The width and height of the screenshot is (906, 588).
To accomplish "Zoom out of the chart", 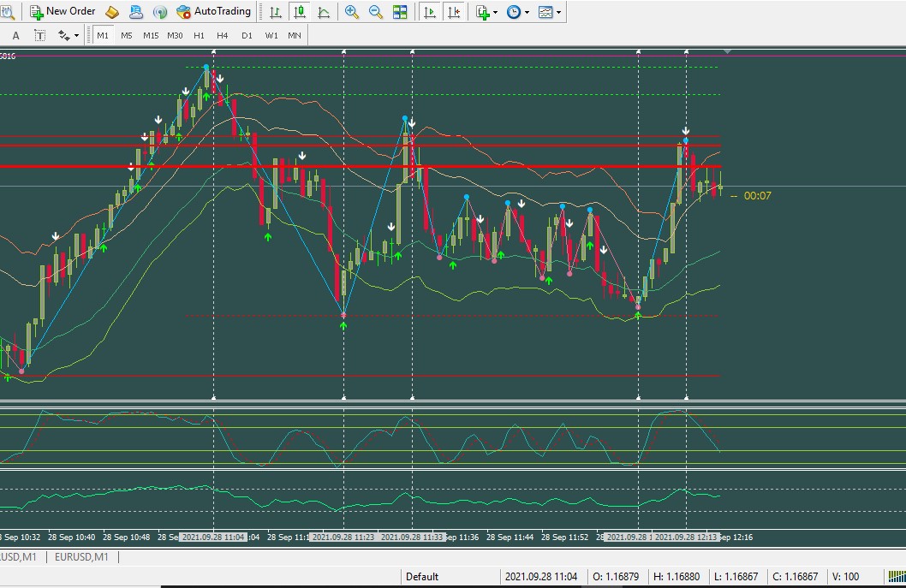I will [x=376, y=12].
